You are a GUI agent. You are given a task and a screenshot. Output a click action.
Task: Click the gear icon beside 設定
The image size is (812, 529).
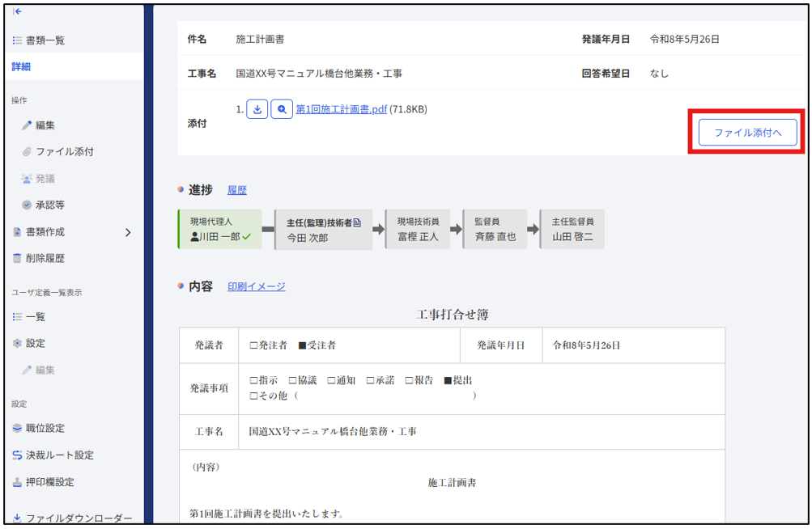(x=17, y=343)
